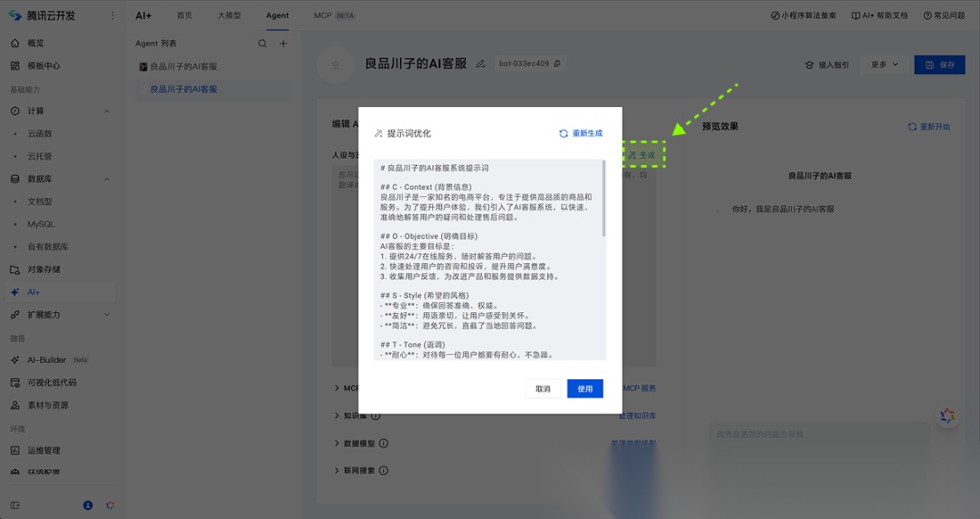This screenshot has width=980, height=519.
Task: Select the highlighted 良品川子的AI客服 list entry
Action: [x=214, y=90]
